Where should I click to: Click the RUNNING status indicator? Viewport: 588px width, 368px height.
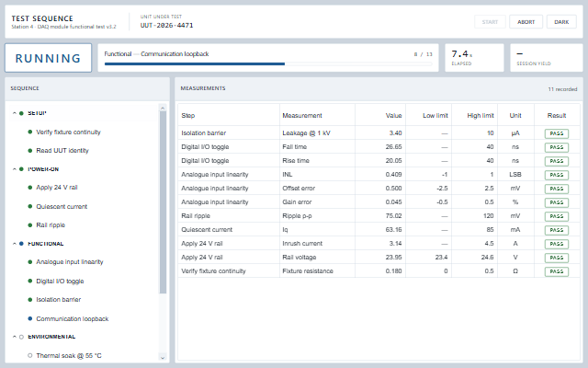tap(48, 58)
